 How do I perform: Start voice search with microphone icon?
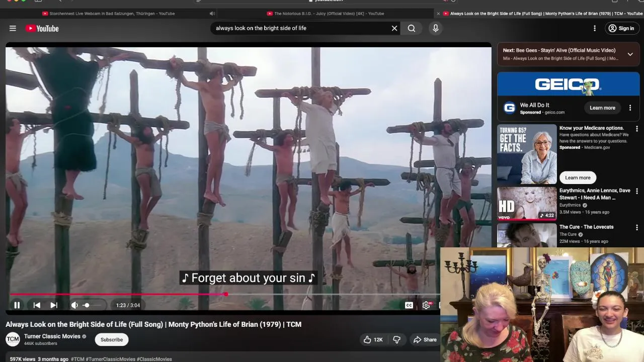pos(436,28)
